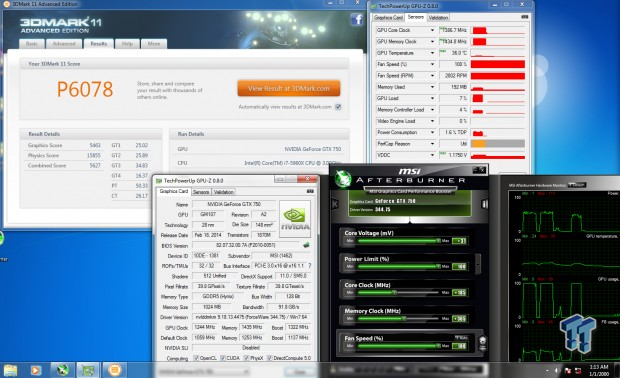Open the Help tab in 3DMark 11
This screenshot has height=378, width=620.
point(127,43)
